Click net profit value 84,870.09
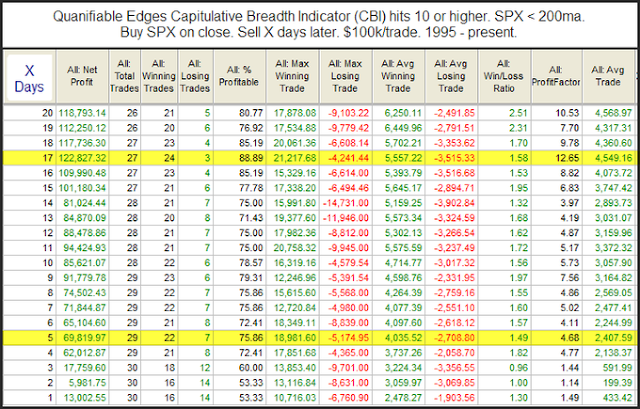The image size is (640, 409). [x=84, y=218]
